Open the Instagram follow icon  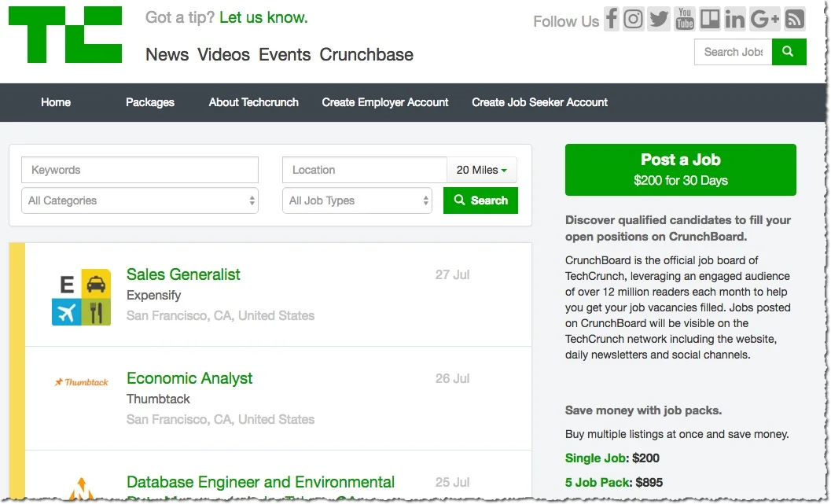tap(633, 19)
